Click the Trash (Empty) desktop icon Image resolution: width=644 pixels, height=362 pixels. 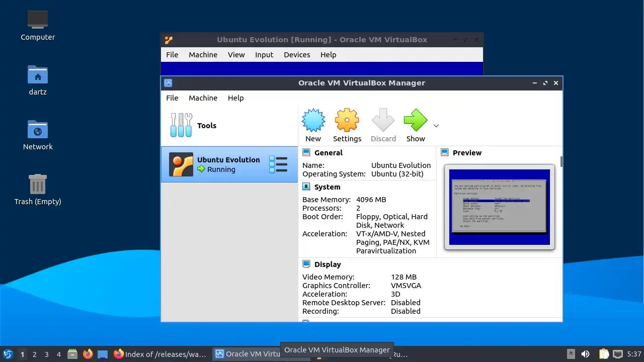click(x=38, y=184)
